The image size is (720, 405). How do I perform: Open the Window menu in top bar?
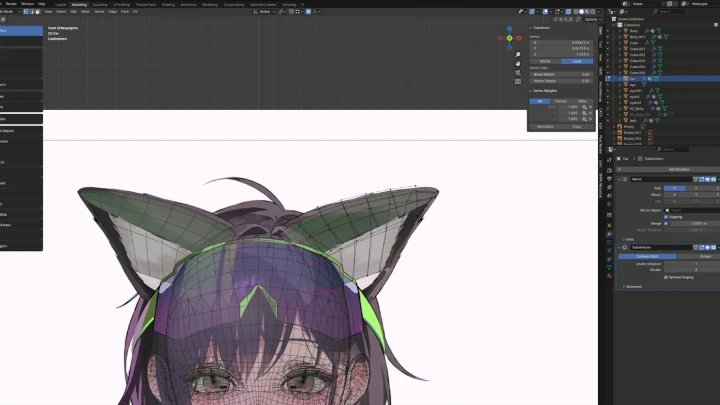point(27,4)
